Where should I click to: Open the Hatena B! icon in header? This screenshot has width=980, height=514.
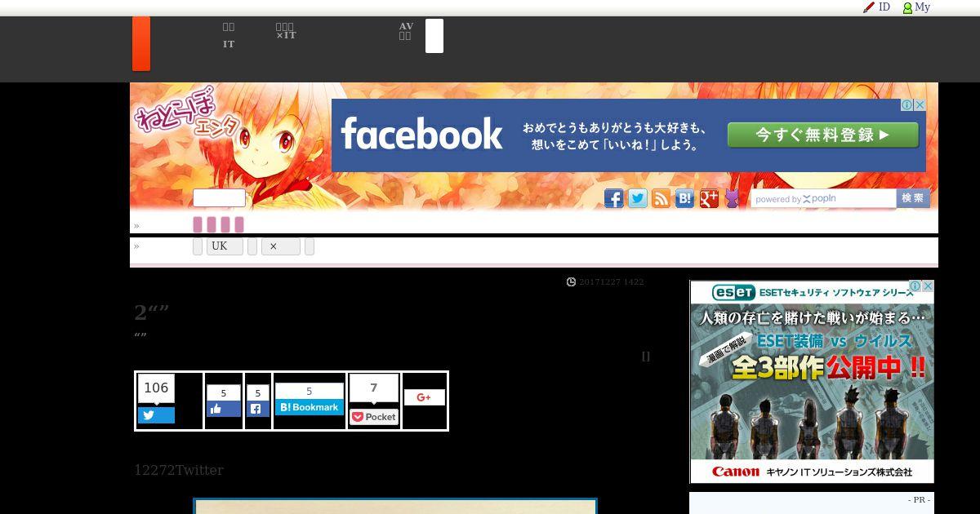click(684, 198)
